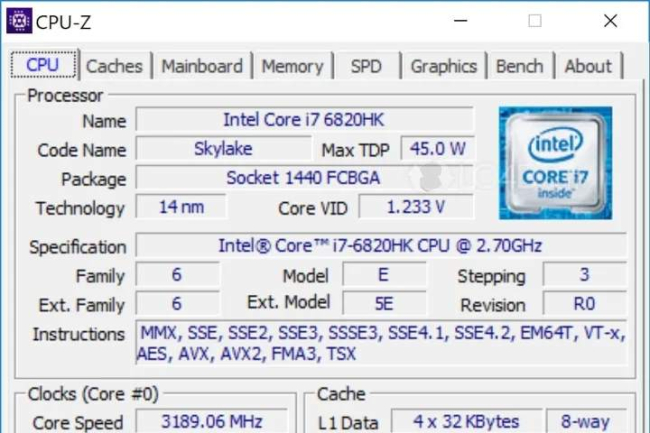Select the CPU tab
The width and height of the screenshot is (650, 433).
coord(44,65)
